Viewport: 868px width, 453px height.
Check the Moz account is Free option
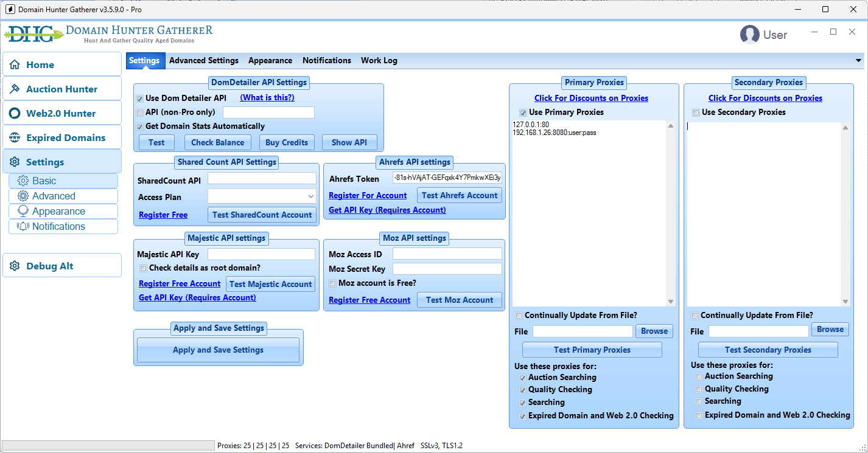332,283
